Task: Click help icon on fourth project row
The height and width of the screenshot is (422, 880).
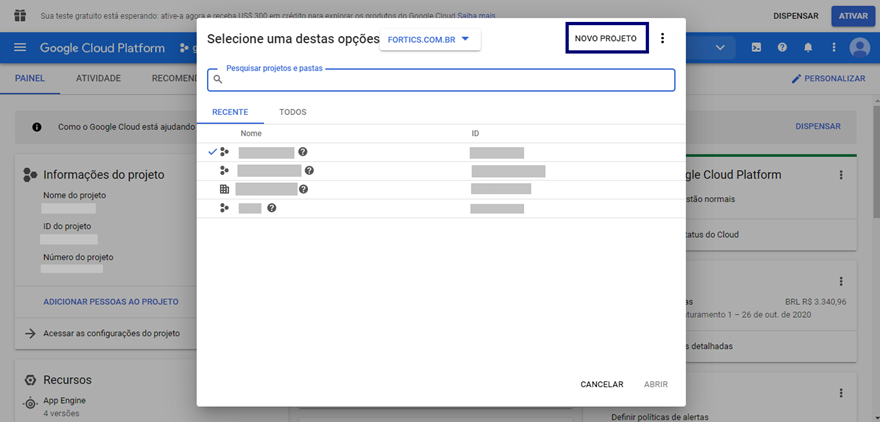Action: point(272,208)
